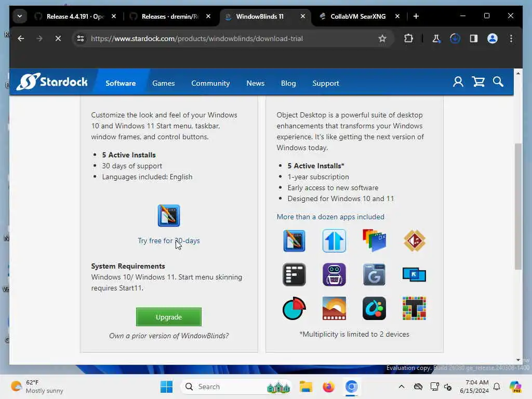Click the scrollbar down arrow

[x=518, y=360]
